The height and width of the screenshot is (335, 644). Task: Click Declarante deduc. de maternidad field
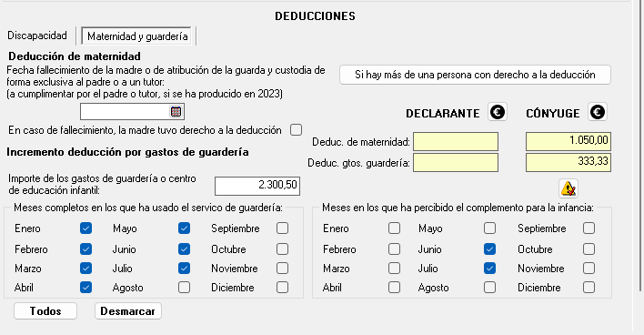456,141
